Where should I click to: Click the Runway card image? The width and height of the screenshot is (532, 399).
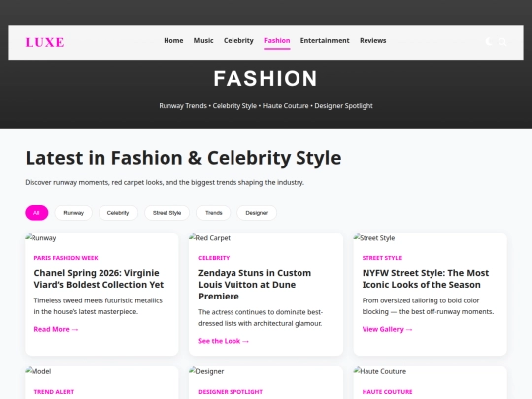click(x=40, y=238)
